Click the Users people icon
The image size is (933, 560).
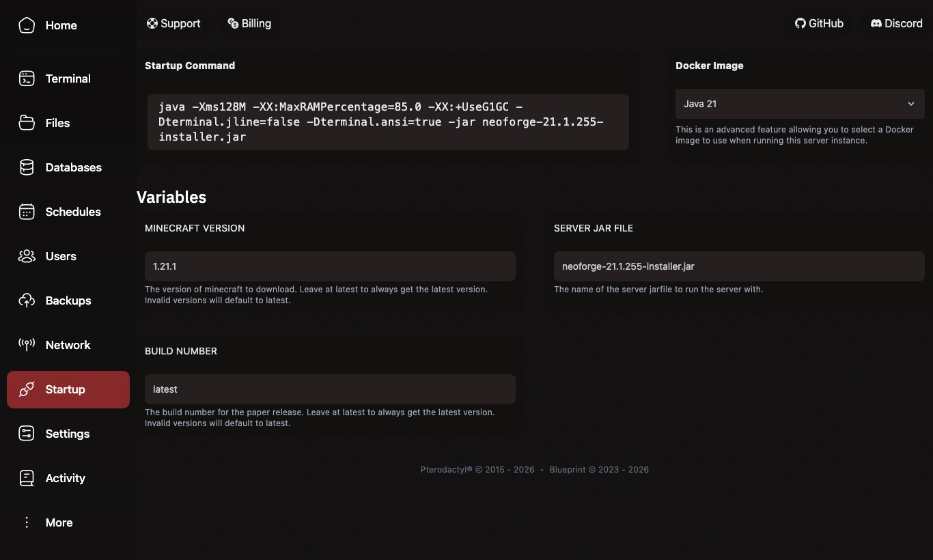pos(27,256)
